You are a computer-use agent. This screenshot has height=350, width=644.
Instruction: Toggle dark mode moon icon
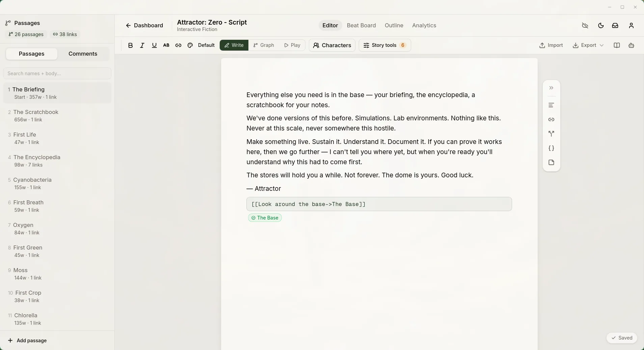point(601,26)
